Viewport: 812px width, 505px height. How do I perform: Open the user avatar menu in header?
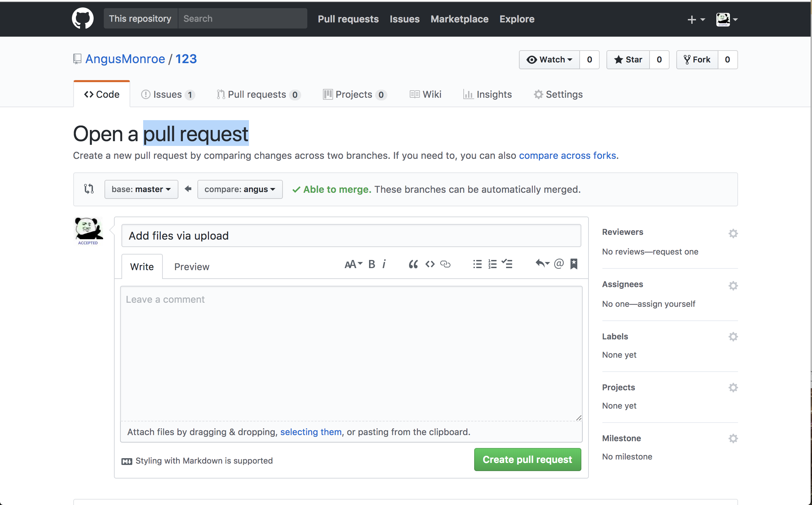click(x=727, y=20)
